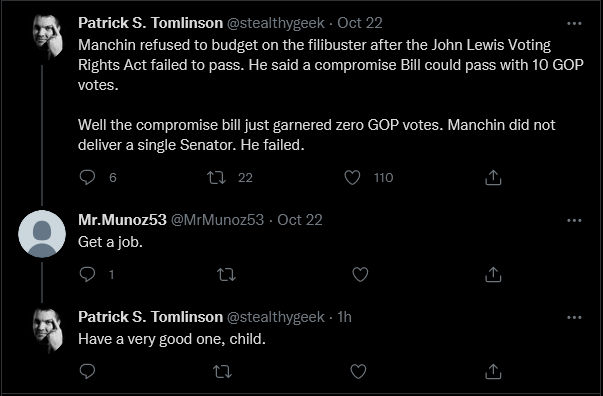The image size is (603, 396).
Task: Share the "Have a very good one" tweet
Action: pos(493,371)
